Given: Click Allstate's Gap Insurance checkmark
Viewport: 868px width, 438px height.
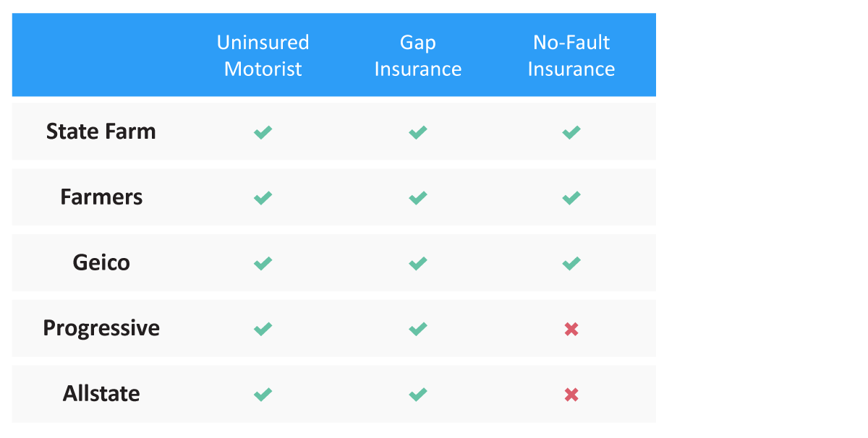Looking at the screenshot, I should (x=417, y=395).
